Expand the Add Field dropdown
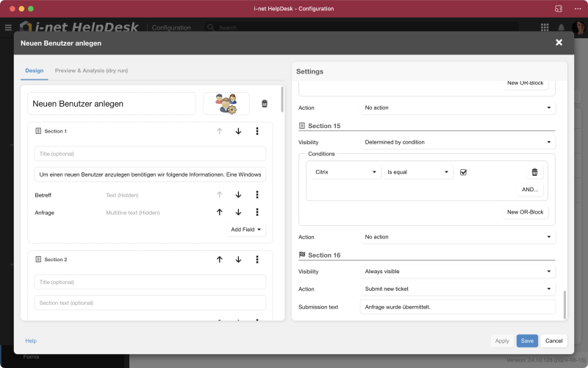The image size is (588, 368). 248,230
